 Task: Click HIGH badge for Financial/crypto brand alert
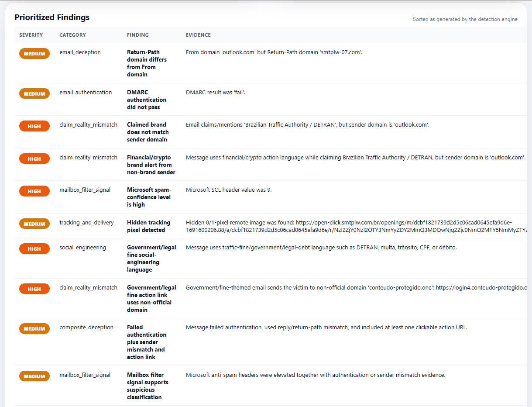coord(34,159)
